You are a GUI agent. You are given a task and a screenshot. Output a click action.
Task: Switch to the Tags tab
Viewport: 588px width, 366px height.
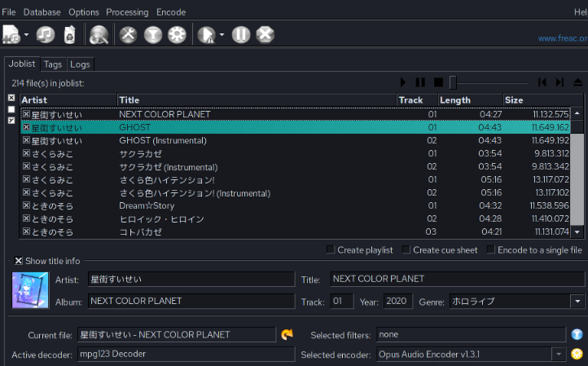coord(53,64)
